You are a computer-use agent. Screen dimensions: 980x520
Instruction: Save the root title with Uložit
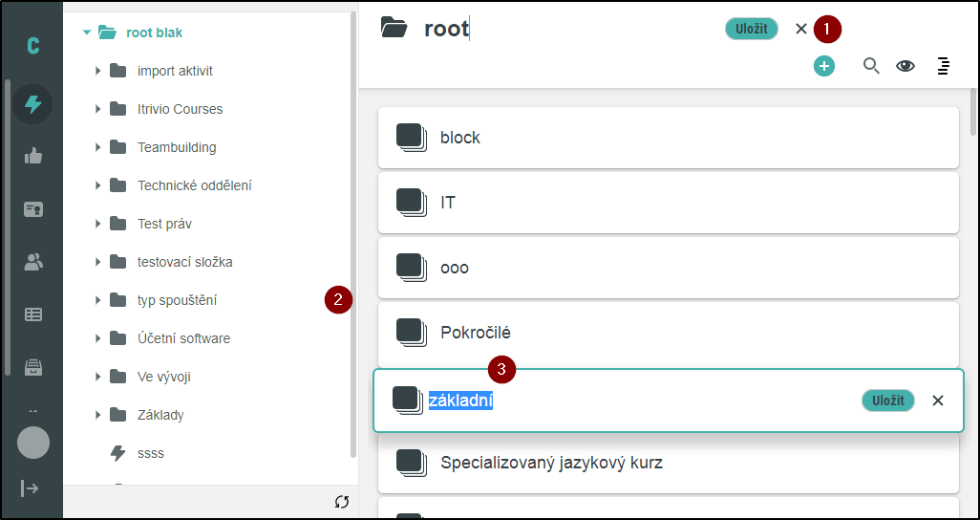[751, 29]
